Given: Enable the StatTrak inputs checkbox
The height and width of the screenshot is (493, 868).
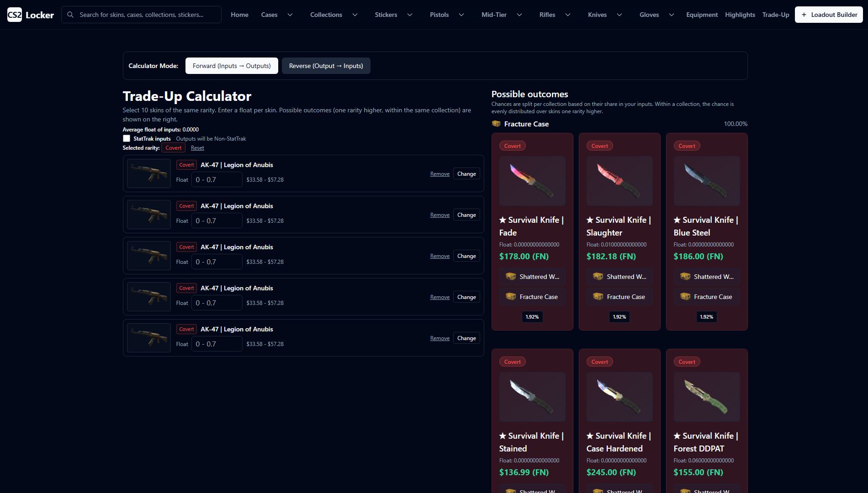Looking at the screenshot, I should tap(127, 138).
